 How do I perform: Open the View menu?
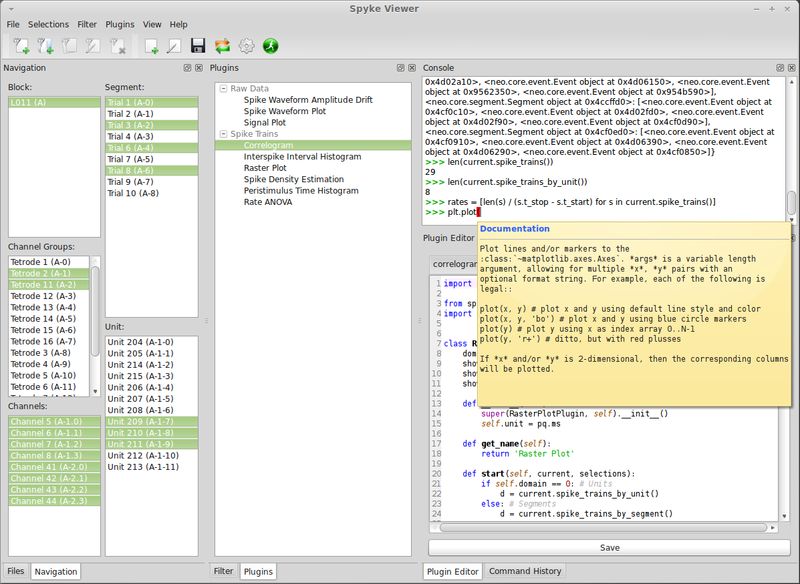pyautogui.click(x=152, y=24)
